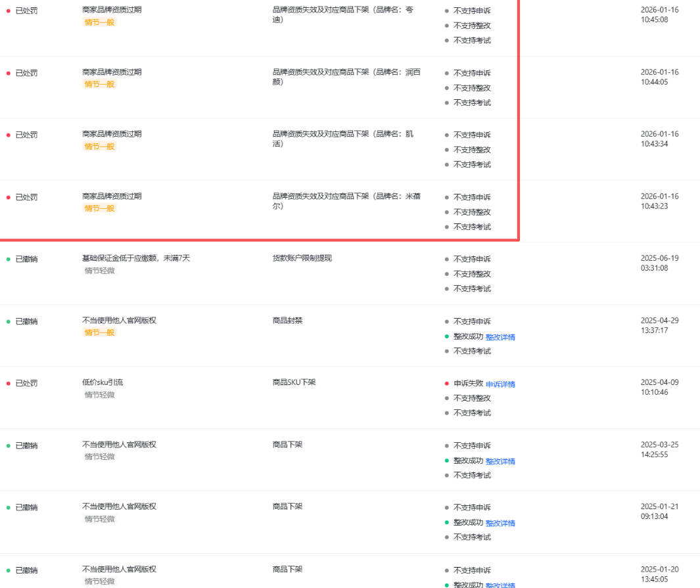Click red 已处罚 dot in 润百颜 brand row
Screen dimensions: 700x588
[x=9, y=73]
